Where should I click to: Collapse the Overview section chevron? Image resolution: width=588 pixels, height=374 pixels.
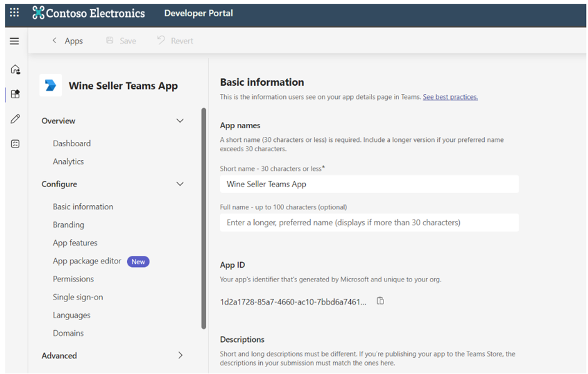click(180, 121)
